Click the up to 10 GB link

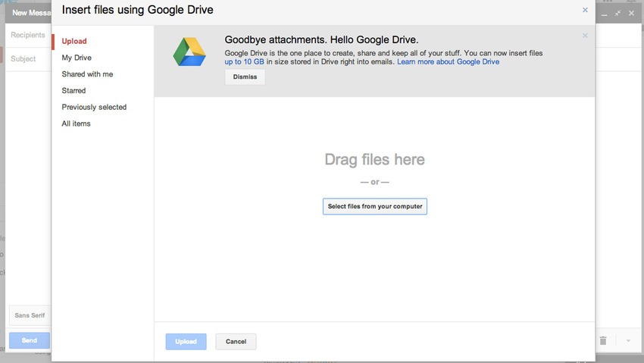(x=244, y=62)
